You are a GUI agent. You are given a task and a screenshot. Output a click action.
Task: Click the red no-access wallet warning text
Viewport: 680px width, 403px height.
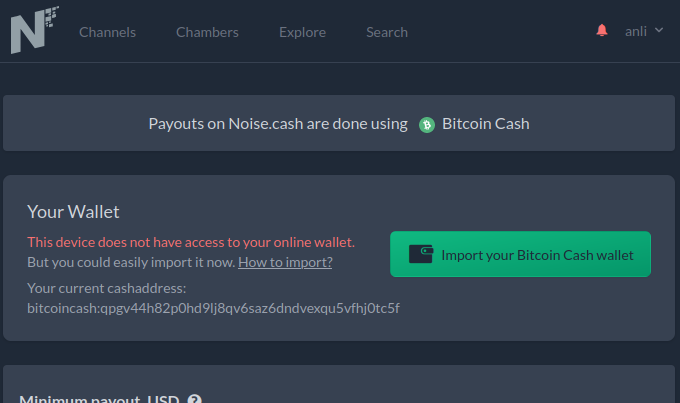[x=191, y=242]
